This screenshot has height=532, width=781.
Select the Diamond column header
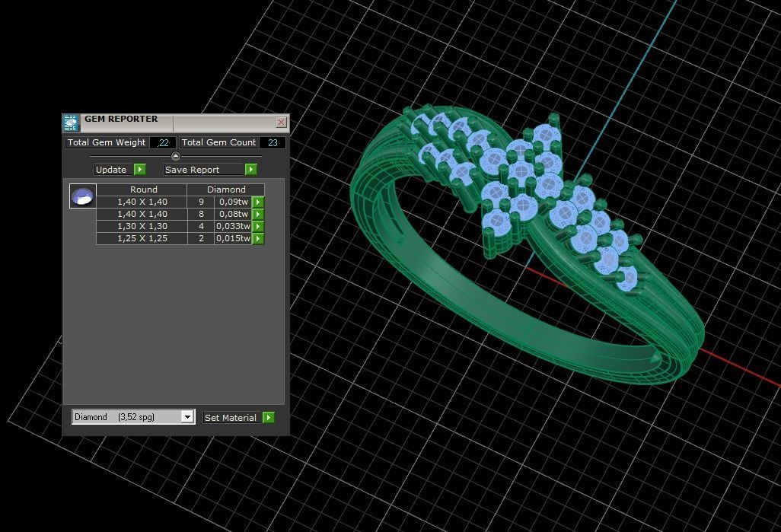(x=225, y=190)
